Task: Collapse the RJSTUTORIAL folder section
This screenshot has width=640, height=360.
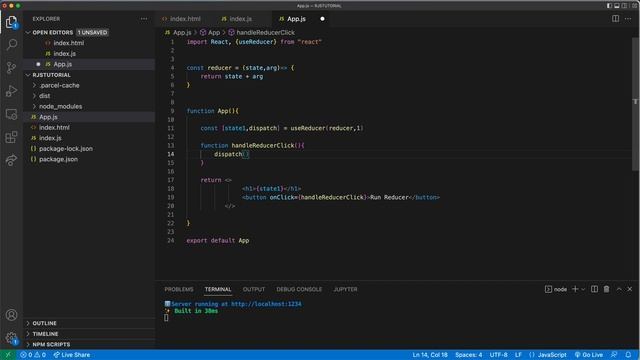Action: pyautogui.click(x=51, y=75)
